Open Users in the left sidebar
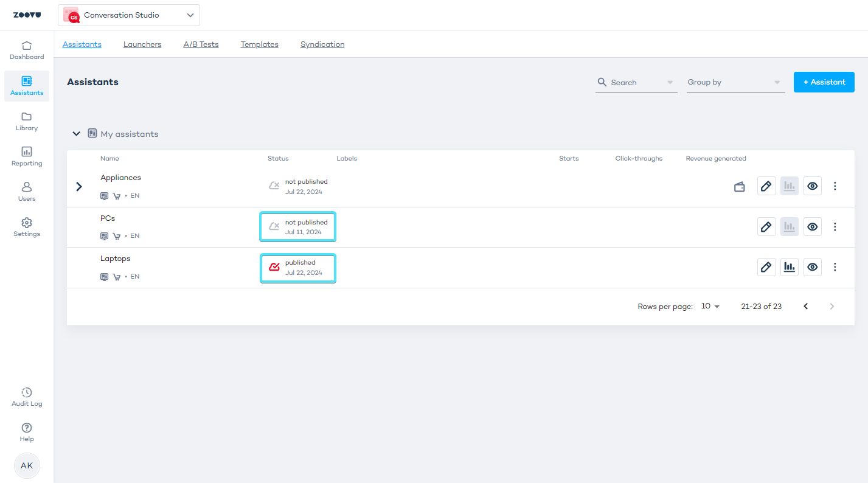 coord(27,192)
